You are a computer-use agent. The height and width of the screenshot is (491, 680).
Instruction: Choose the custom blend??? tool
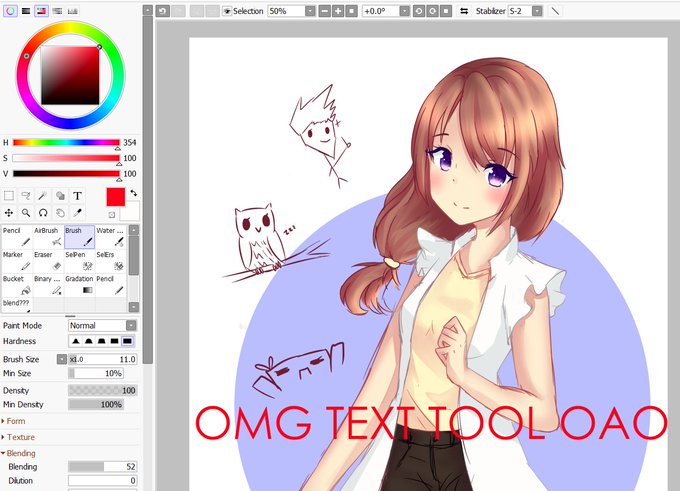[x=17, y=305]
